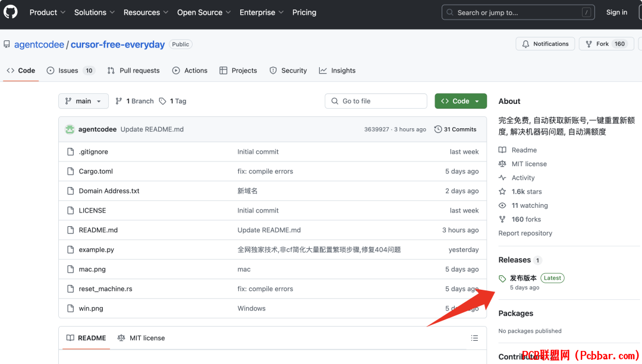
Task: Click the Notifications bell button
Action: [545, 44]
